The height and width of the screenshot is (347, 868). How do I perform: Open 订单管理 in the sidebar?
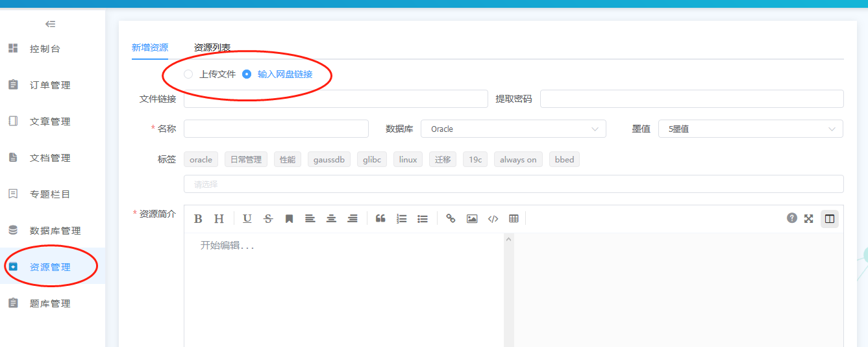coord(50,85)
